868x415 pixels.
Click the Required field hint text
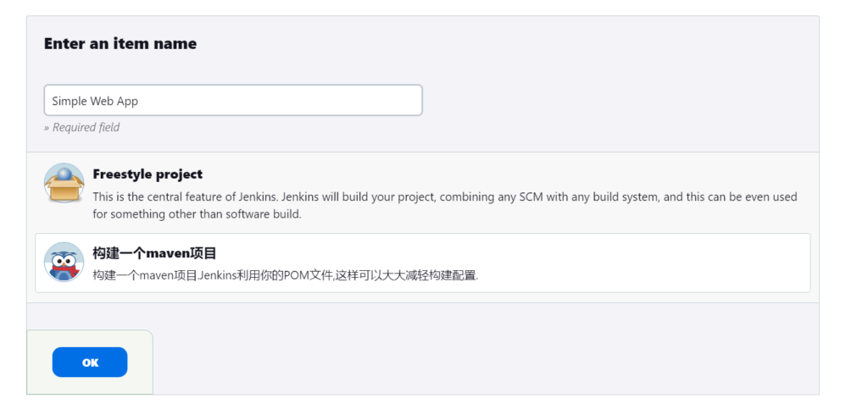coord(81,128)
